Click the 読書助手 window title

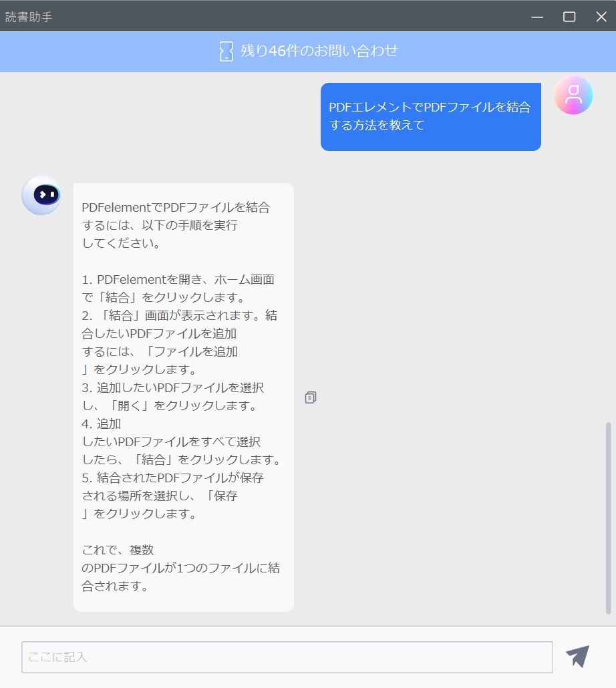tap(29, 17)
